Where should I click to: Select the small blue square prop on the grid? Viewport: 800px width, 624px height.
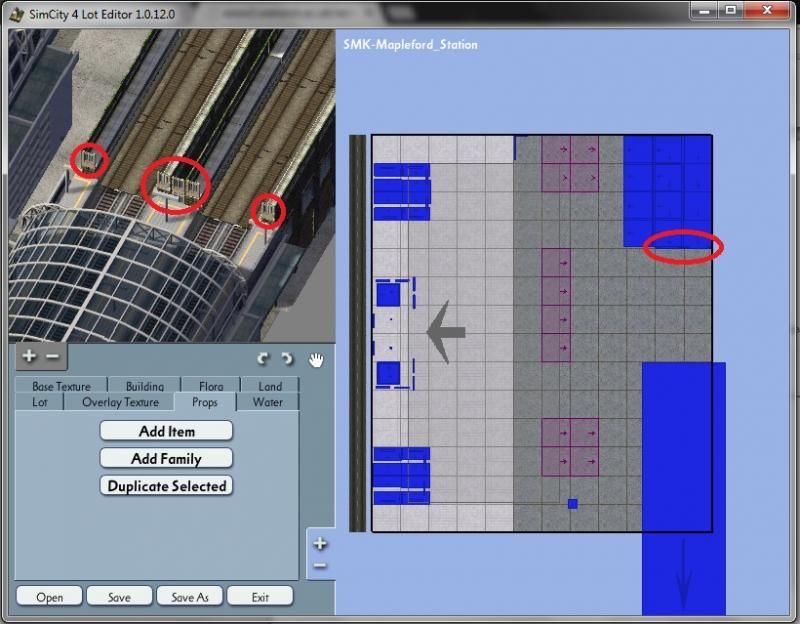[572, 504]
